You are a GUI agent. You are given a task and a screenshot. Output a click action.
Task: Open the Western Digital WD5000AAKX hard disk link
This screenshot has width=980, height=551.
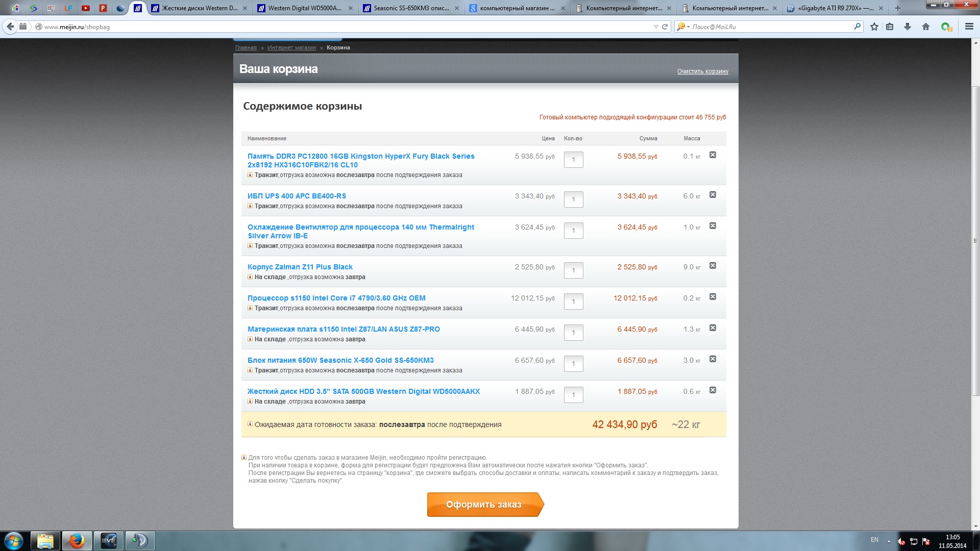point(363,391)
